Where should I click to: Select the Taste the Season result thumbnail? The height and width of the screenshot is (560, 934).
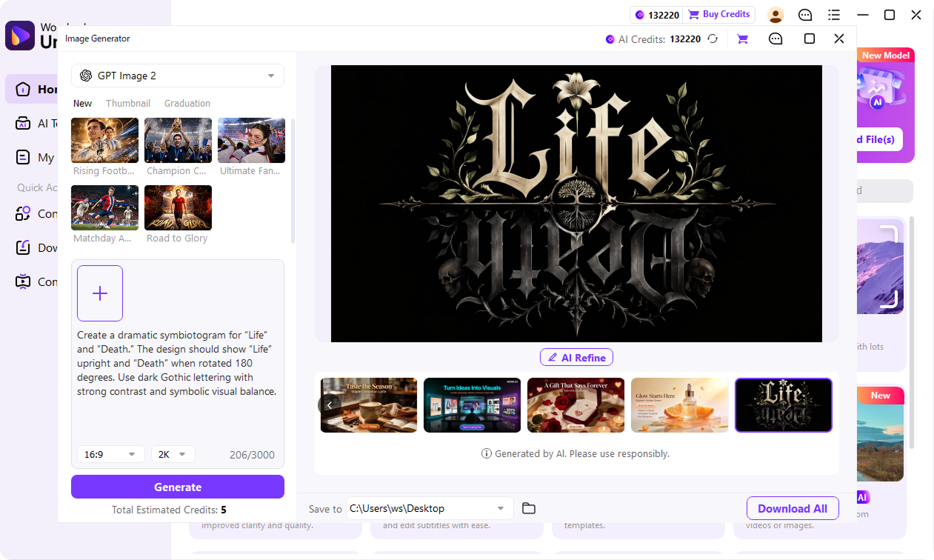[369, 405]
